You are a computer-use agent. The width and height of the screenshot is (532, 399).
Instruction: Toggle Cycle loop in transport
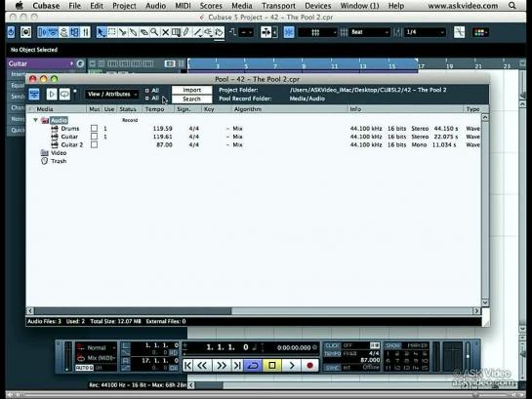pyautogui.click(x=253, y=366)
